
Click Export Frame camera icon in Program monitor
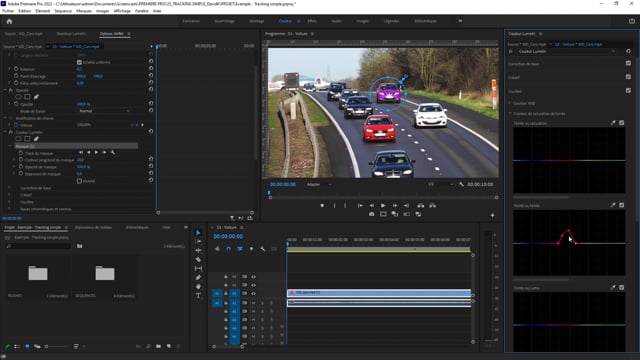(x=371, y=214)
